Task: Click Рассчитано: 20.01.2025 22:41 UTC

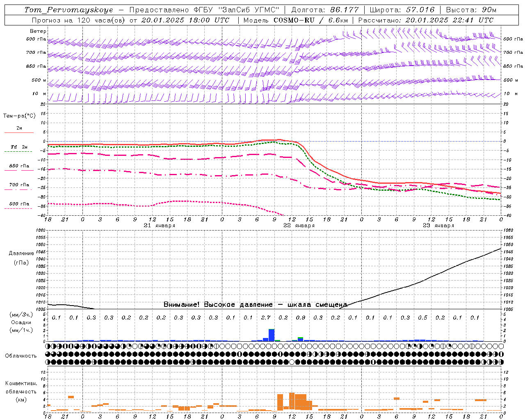Action: [426, 20]
